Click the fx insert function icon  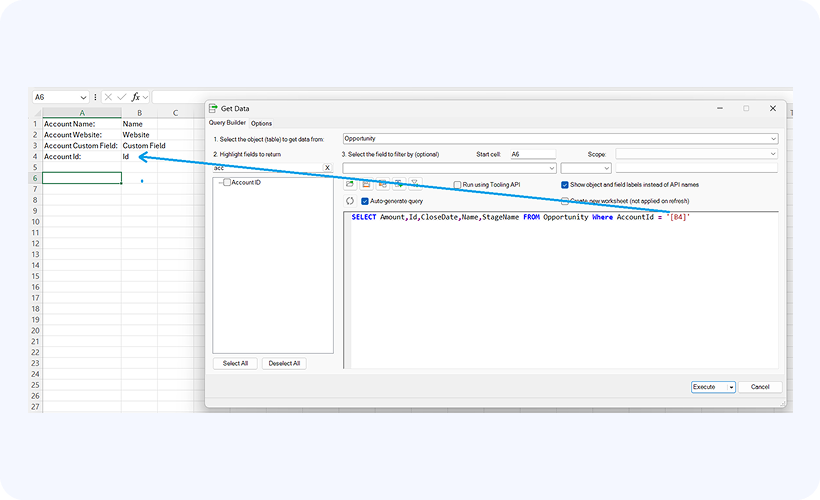[x=136, y=97]
